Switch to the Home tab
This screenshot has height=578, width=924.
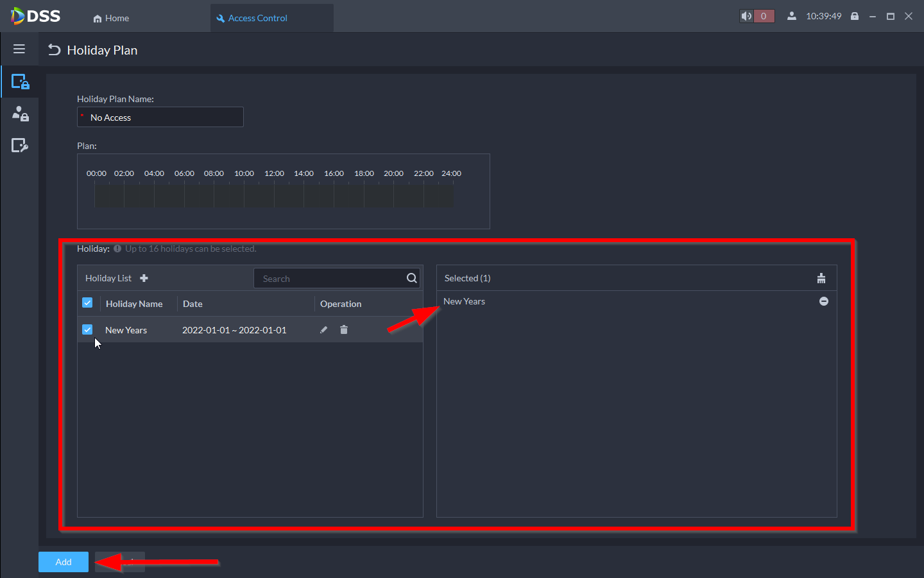click(111, 18)
